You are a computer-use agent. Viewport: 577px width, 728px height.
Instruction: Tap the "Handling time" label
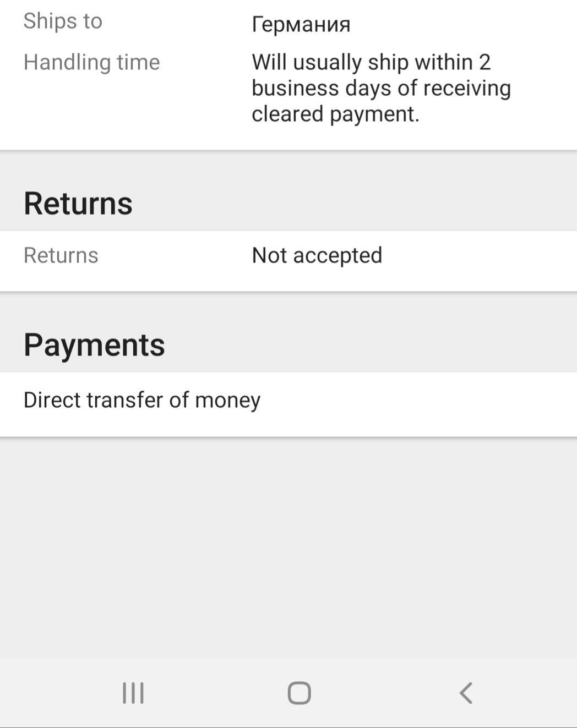tap(91, 62)
